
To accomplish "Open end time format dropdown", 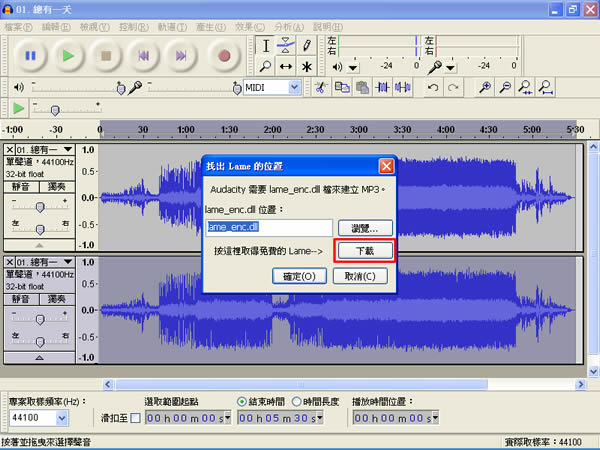I will click(x=320, y=417).
